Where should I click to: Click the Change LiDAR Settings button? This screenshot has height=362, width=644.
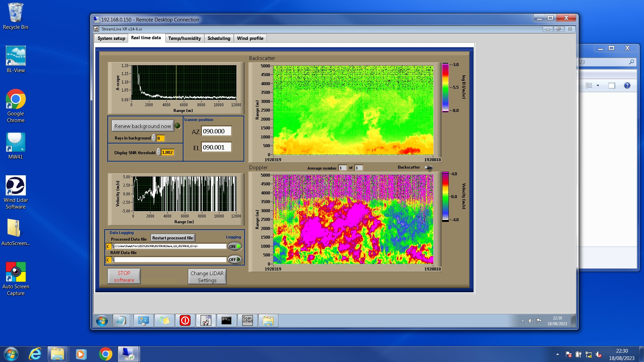pos(207,277)
